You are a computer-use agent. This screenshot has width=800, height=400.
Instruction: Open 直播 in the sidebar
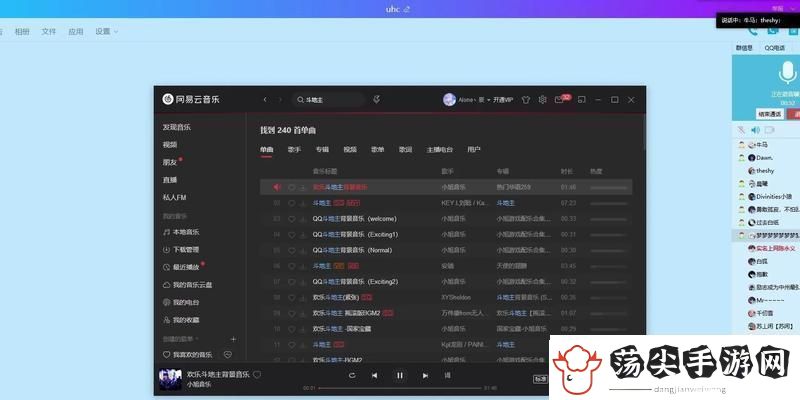[170, 180]
